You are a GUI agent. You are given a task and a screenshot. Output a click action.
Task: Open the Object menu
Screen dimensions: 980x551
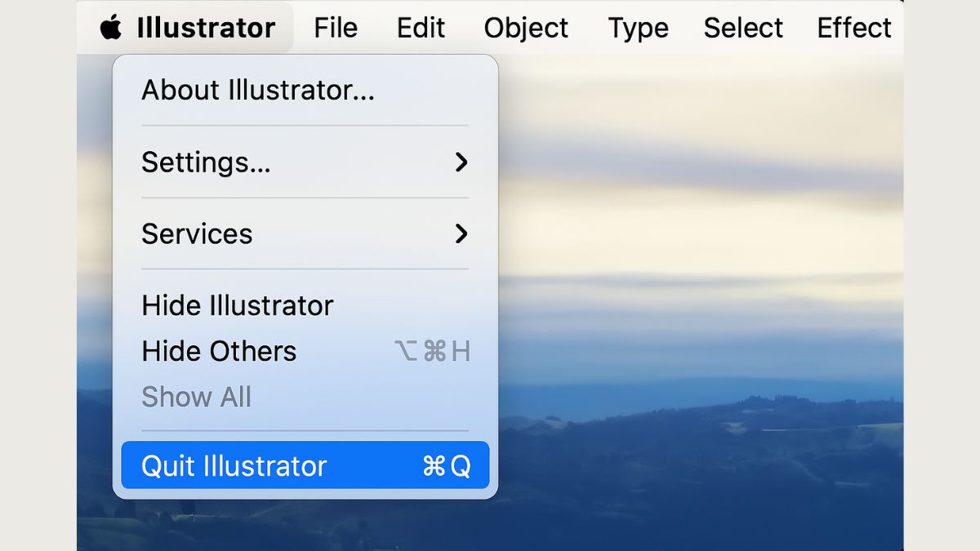(x=526, y=28)
